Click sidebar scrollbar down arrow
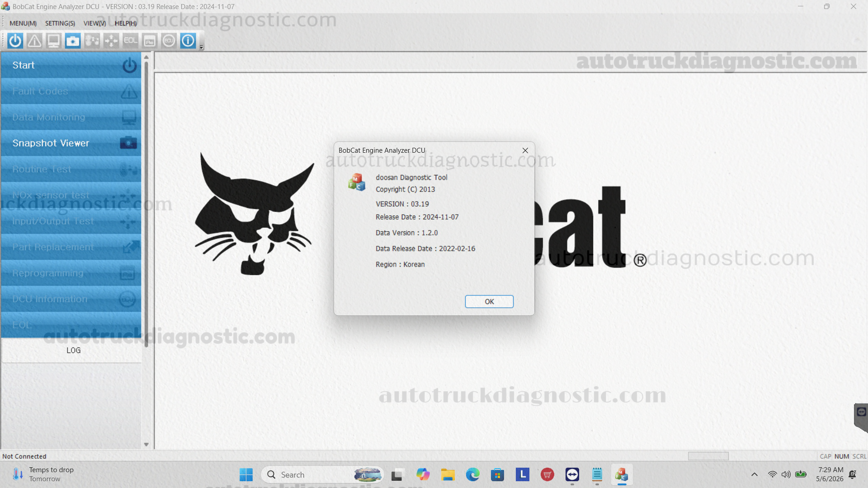 coord(146,445)
